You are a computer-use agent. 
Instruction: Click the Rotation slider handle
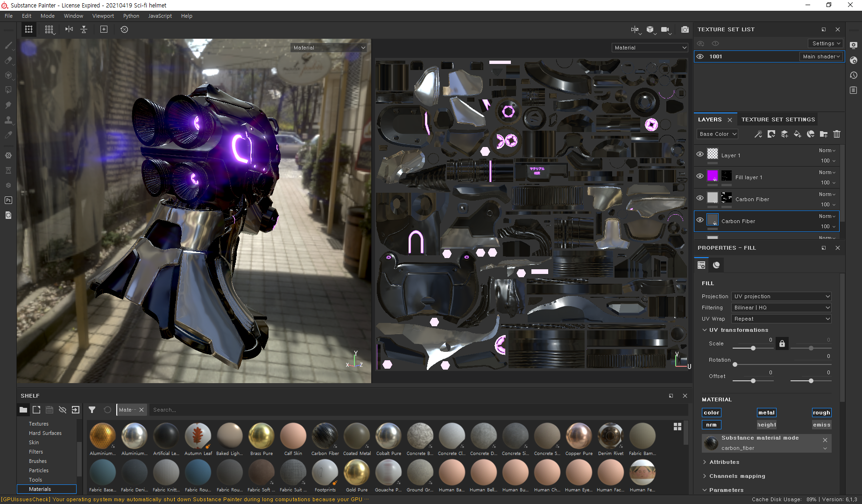735,364
